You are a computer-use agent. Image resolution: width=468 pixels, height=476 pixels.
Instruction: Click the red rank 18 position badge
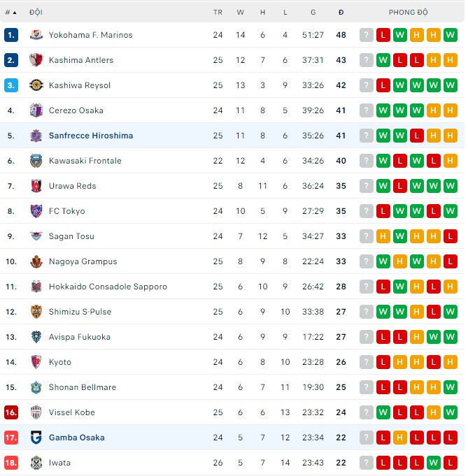(11, 463)
